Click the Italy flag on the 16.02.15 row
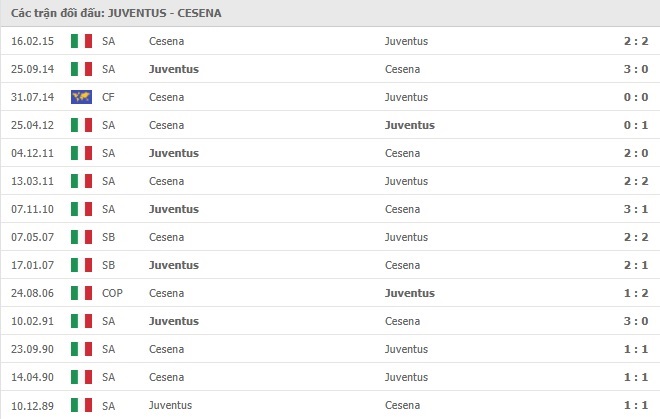The height and width of the screenshot is (419, 660). 81,41
